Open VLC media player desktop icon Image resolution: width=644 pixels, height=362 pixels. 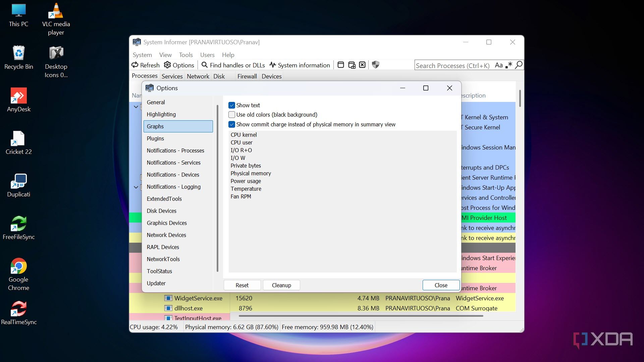click(56, 19)
